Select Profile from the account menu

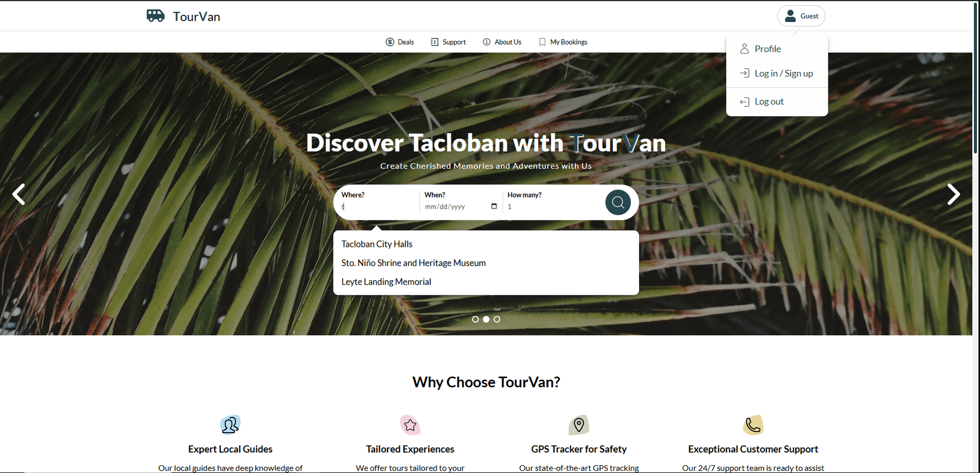[767, 49]
